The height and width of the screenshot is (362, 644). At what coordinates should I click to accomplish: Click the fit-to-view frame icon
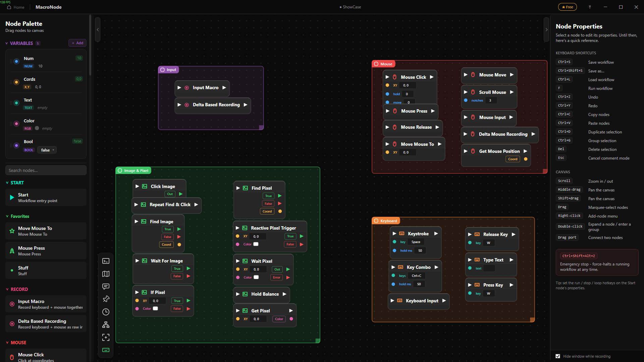click(x=106, y=337)
